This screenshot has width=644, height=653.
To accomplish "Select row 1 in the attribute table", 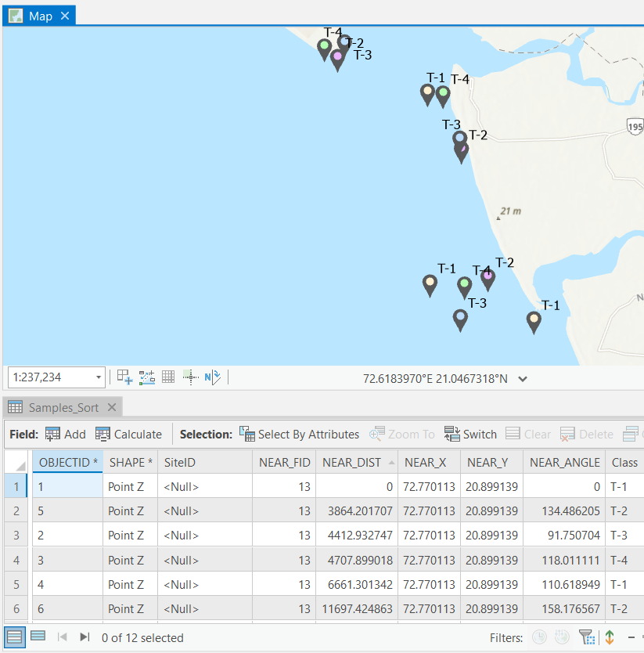I will [16, 486].
